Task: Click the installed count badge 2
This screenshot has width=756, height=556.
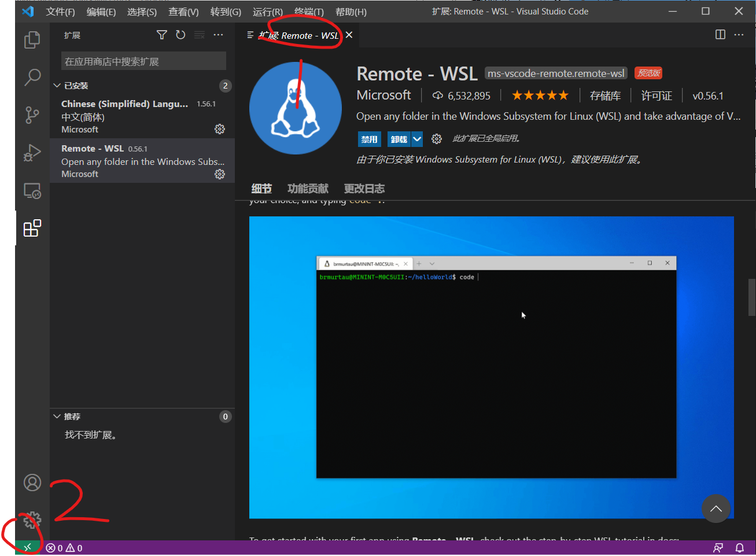Action: click(226, 86)
